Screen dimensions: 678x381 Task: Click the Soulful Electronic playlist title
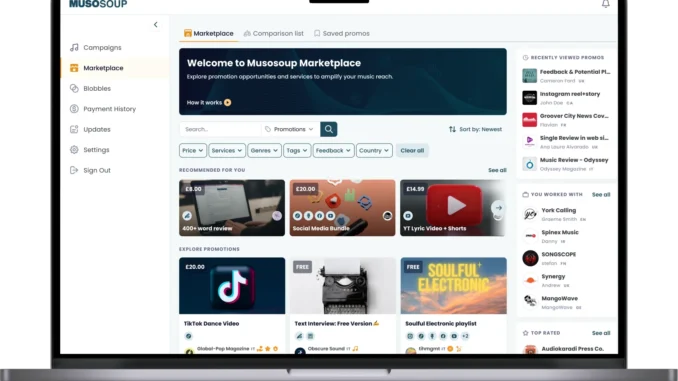441,323
